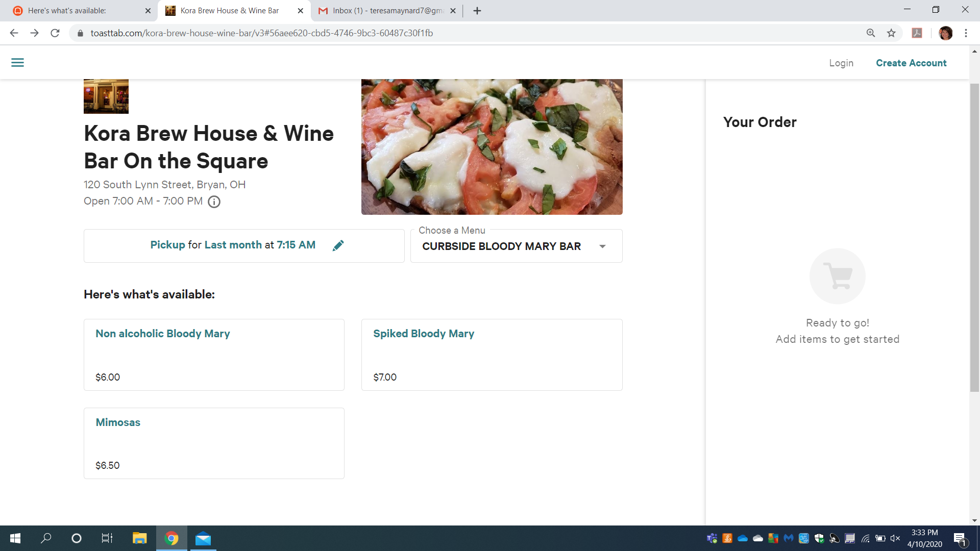
Task: Click the hours info icon
Action: pos(214,202)
